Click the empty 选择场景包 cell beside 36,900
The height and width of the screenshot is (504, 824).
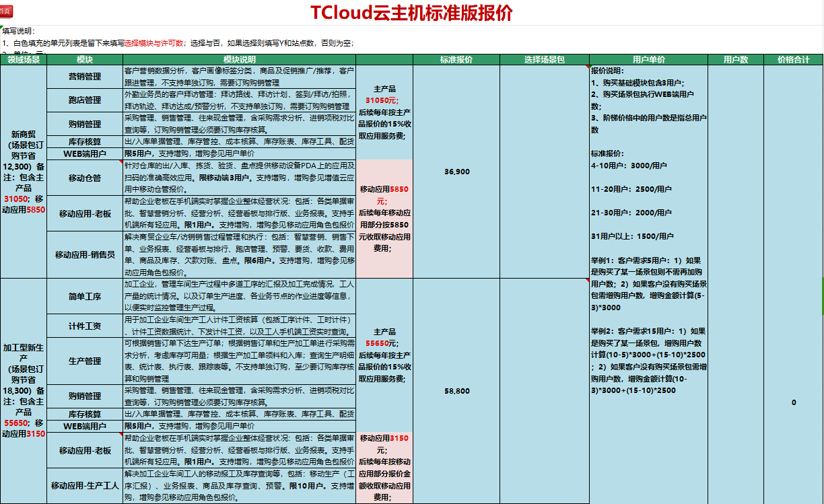pos(545,172)
